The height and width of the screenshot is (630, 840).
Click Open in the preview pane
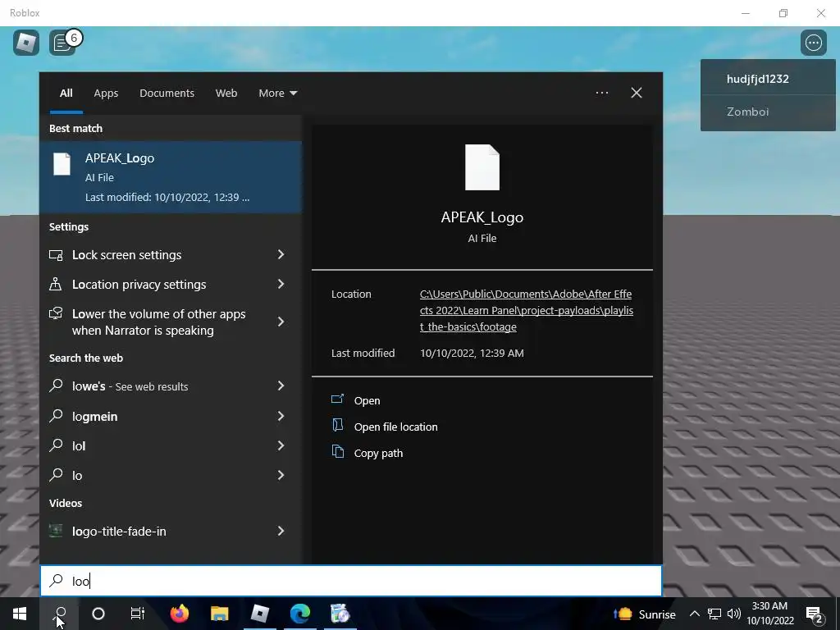tap(367, 400)
